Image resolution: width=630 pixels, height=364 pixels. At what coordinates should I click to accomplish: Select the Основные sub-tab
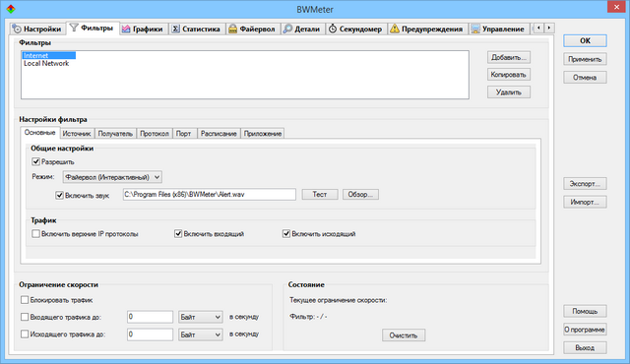[x=39, y=133]
